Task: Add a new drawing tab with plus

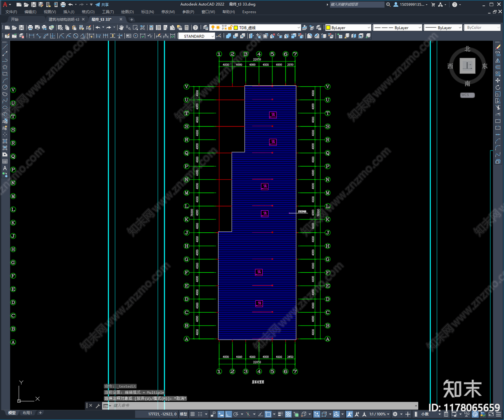Action: click(x=132, y=20)
